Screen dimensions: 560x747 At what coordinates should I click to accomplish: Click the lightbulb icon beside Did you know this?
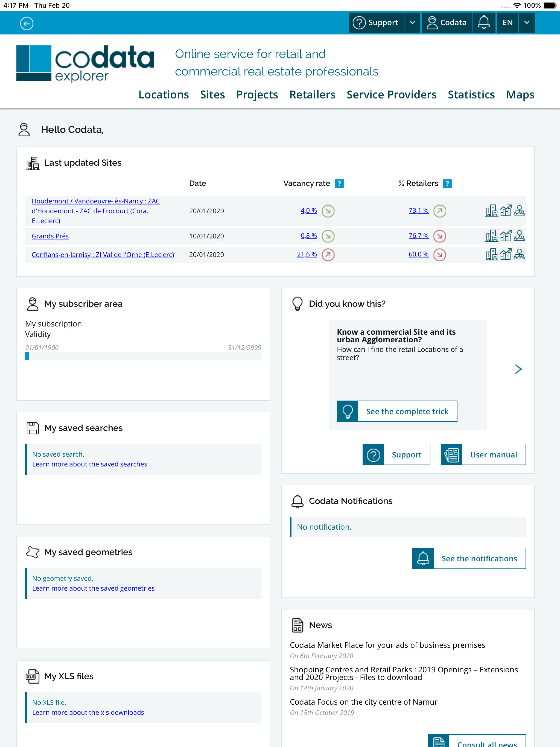297,304
